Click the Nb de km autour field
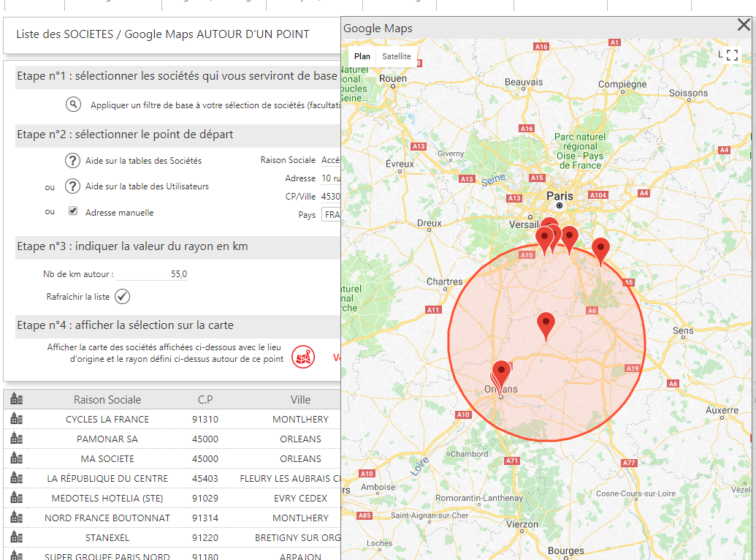The image size is (756, 560). (152, 274)
